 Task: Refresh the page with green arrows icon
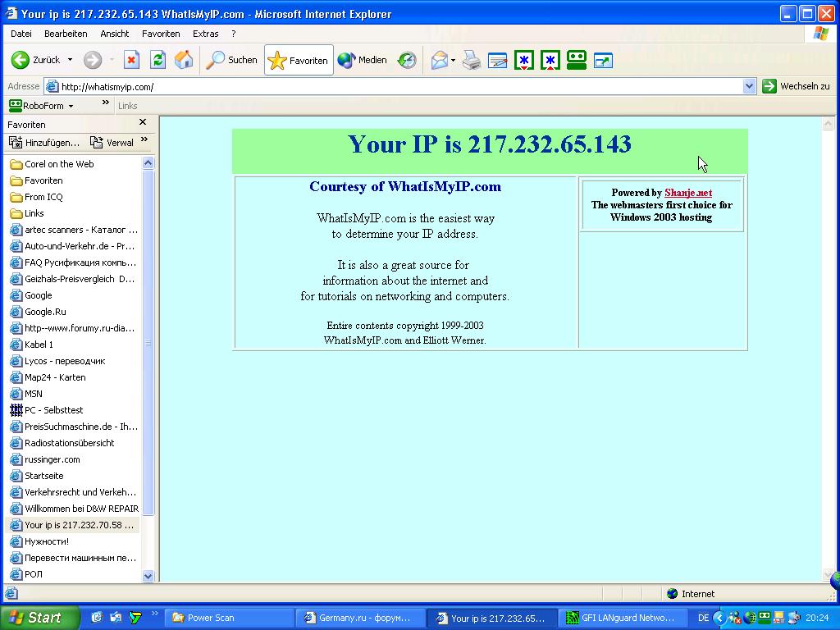(x=157, y=60)
